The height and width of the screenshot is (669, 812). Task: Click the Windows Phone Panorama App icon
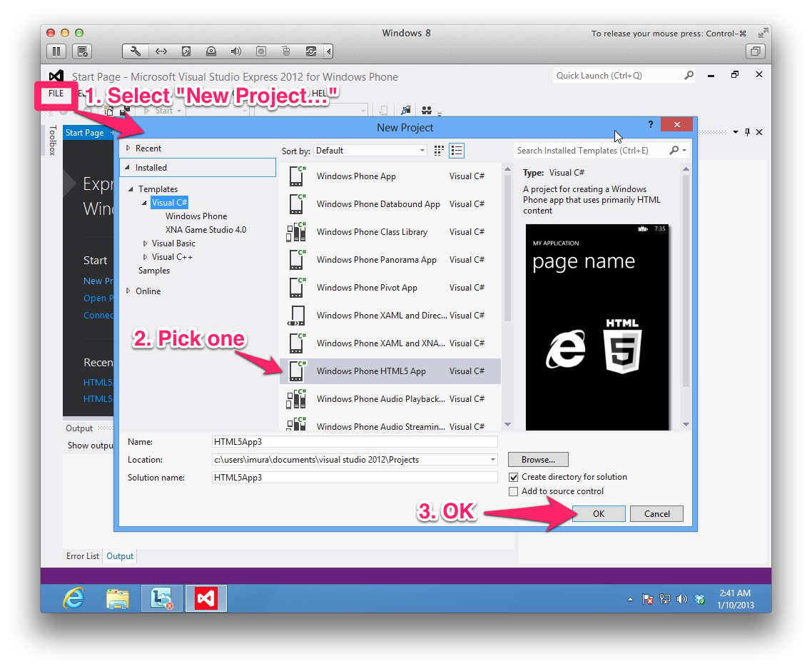(296, 260)
